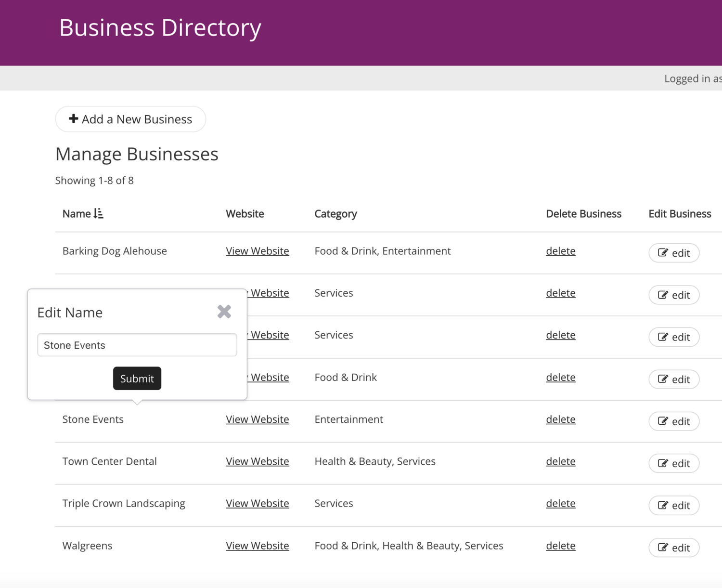Delete the Triple Crown Landscaping business

[x=560, y=503]
